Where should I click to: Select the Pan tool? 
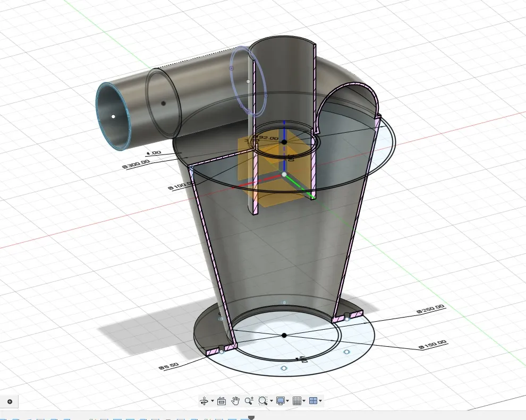click(x=235, y=401)
